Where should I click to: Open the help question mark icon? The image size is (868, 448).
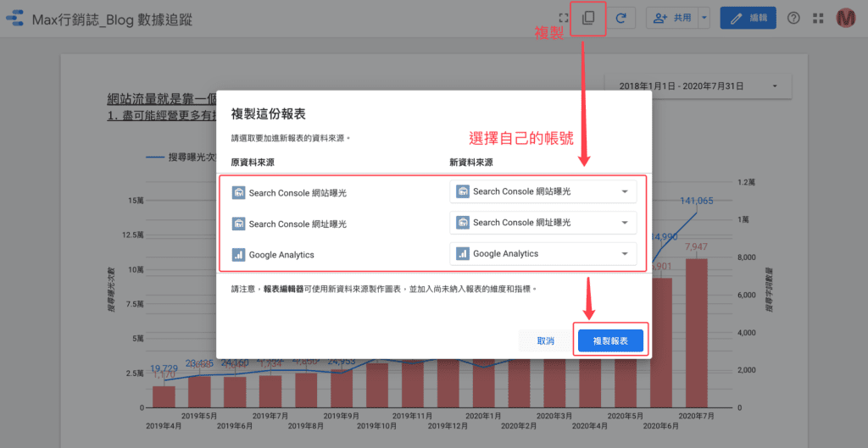pos(793,18)
